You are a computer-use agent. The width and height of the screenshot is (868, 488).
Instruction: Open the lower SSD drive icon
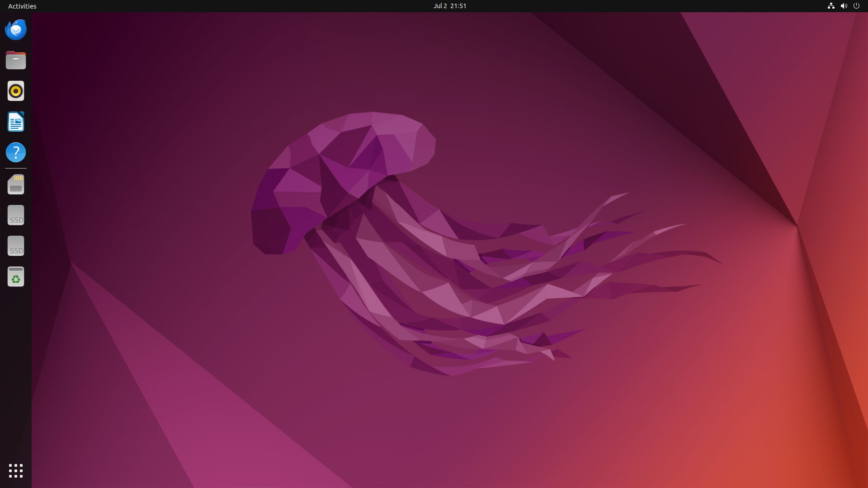click(16, 246)
